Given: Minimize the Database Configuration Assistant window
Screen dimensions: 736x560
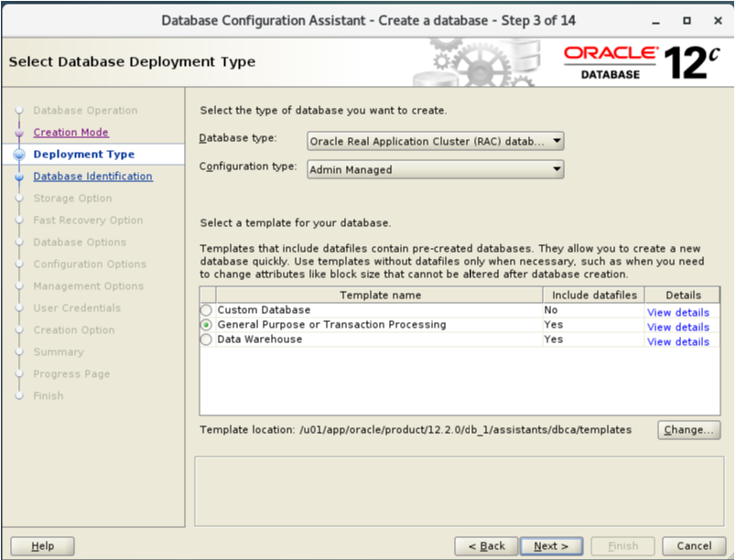Looking at the screenshot, I should coord(655,21).
